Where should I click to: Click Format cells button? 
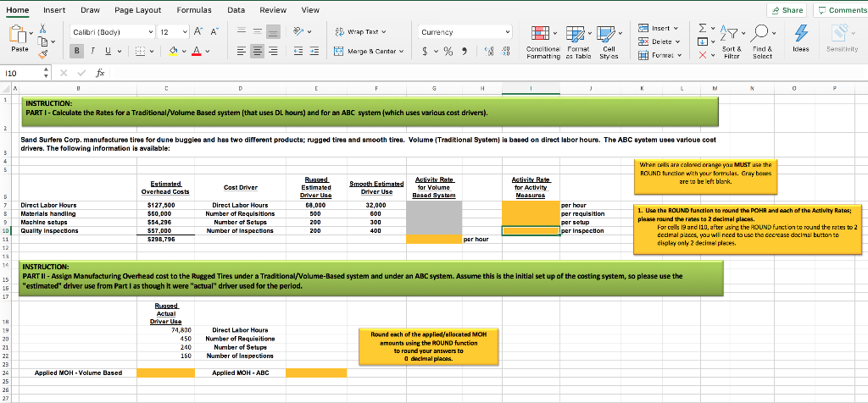(658, 55)
